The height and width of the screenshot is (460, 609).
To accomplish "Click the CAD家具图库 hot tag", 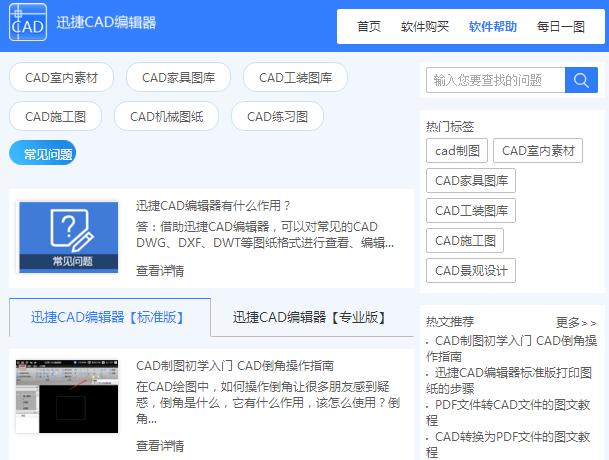I will coord(471,180).
